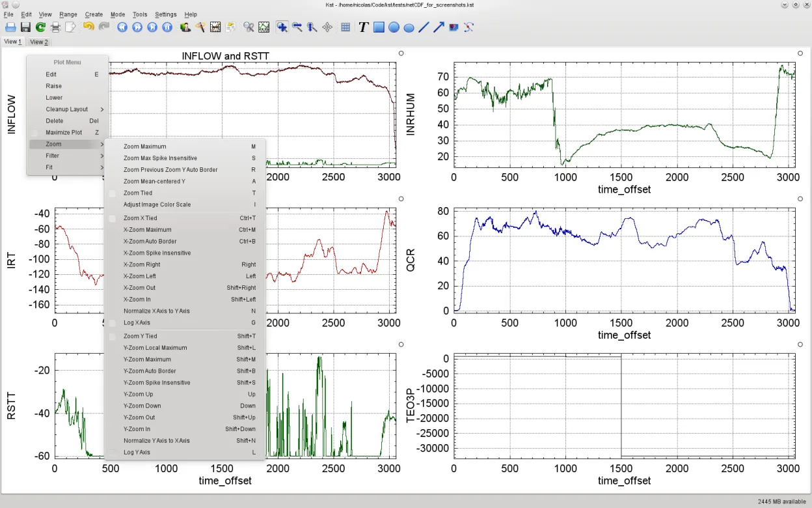Choose Edit in the Plot Menu
Image resolution: width=812 pixels, height=508 pixels.
tap(67, 74)
